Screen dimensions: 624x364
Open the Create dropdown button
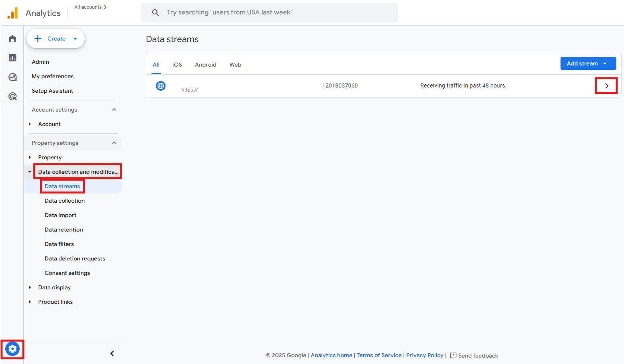(55, 39)
